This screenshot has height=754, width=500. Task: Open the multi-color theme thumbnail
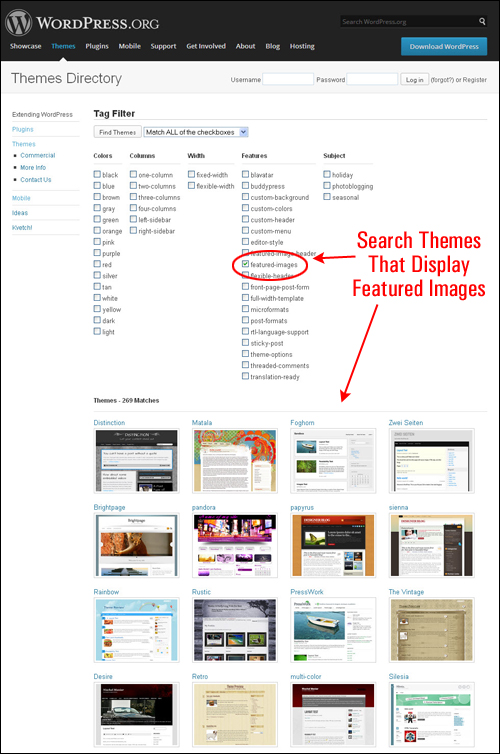[333, 715]
